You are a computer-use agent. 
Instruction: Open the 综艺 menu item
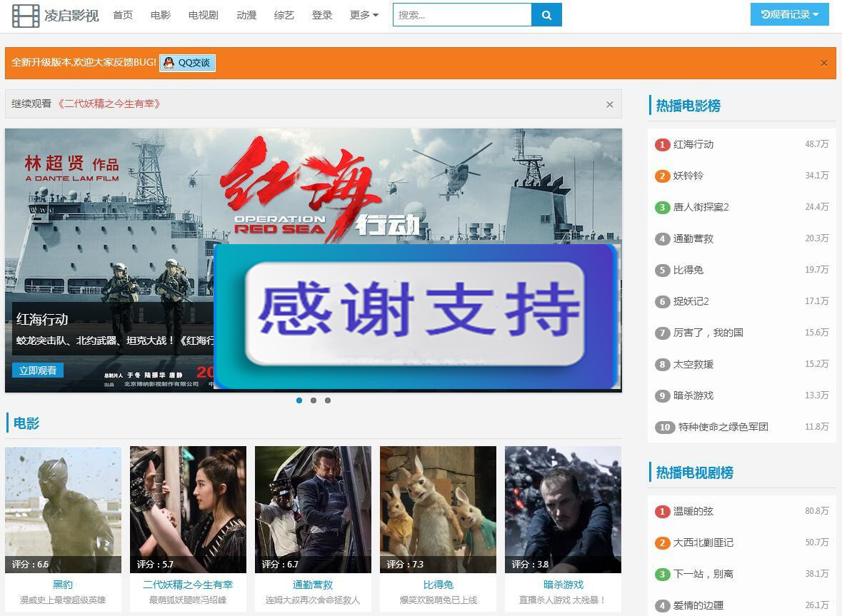click(x=284, y=15)
